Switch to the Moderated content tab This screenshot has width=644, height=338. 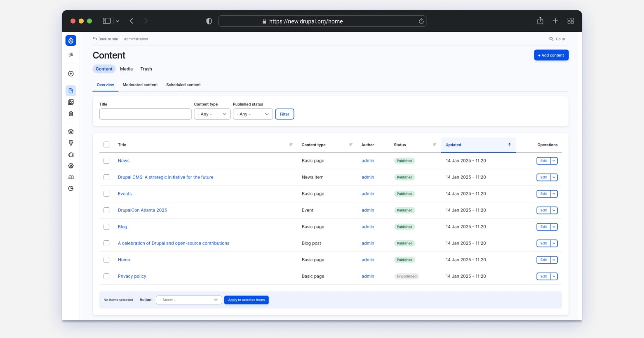click(x=140, y=85)
